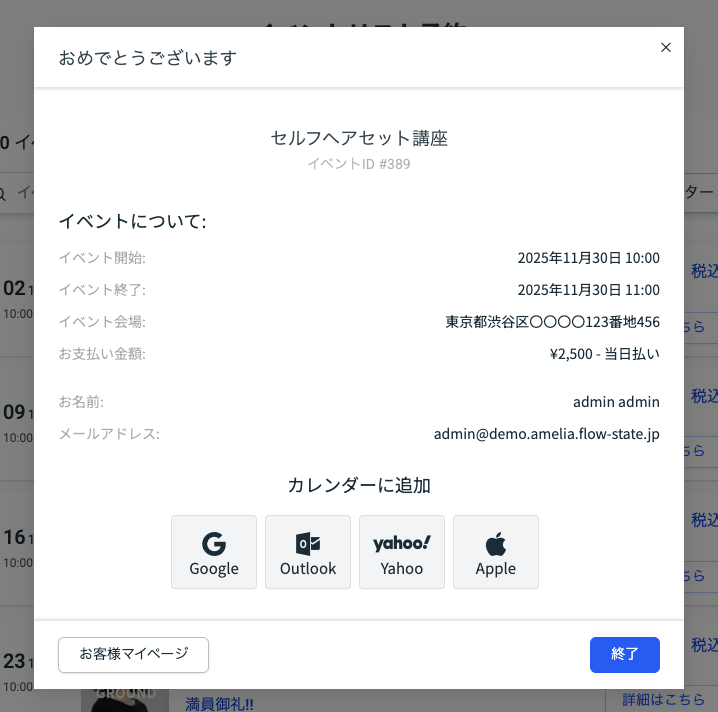Viewport: 718px width, 712px height.
Task: Click the admin admin name value
Action: tap(616, 402)
